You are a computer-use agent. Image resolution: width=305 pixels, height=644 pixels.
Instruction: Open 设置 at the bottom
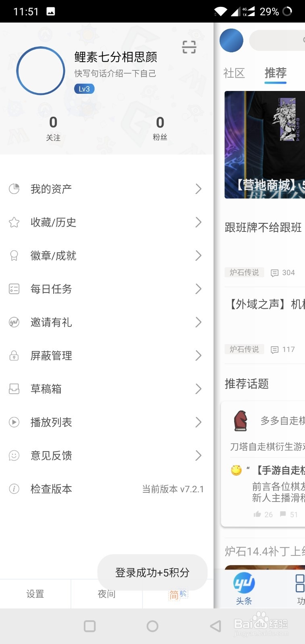click(x=35, y=594)
